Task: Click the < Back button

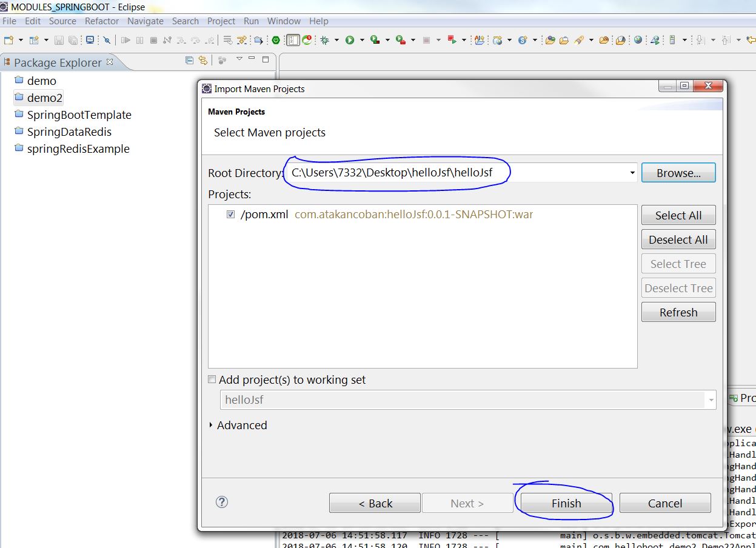Action: (x=375, y=503)
